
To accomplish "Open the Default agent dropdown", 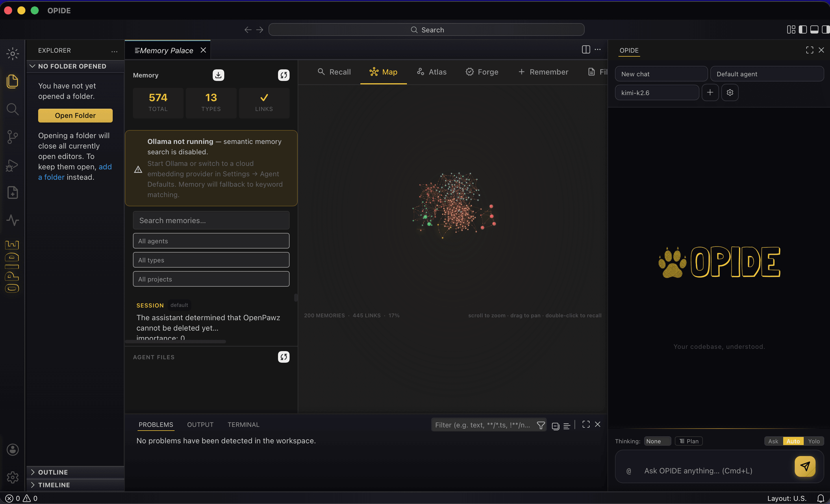I will click(x=767, y=74).
